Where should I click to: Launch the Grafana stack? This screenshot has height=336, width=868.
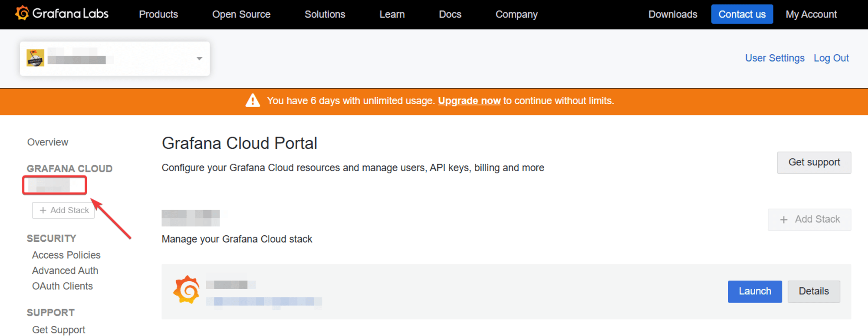(755, 291)
